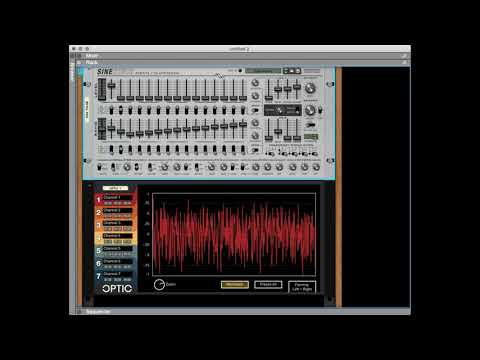Turn the large master knob at Sine's top right
480x360 pixels.
point(310,88)
